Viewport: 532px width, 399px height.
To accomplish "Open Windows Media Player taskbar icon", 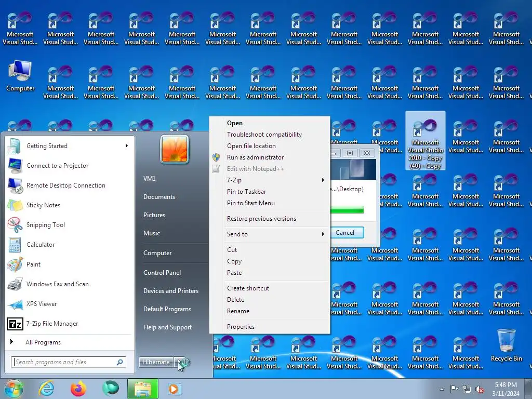I will coord(175,389).
